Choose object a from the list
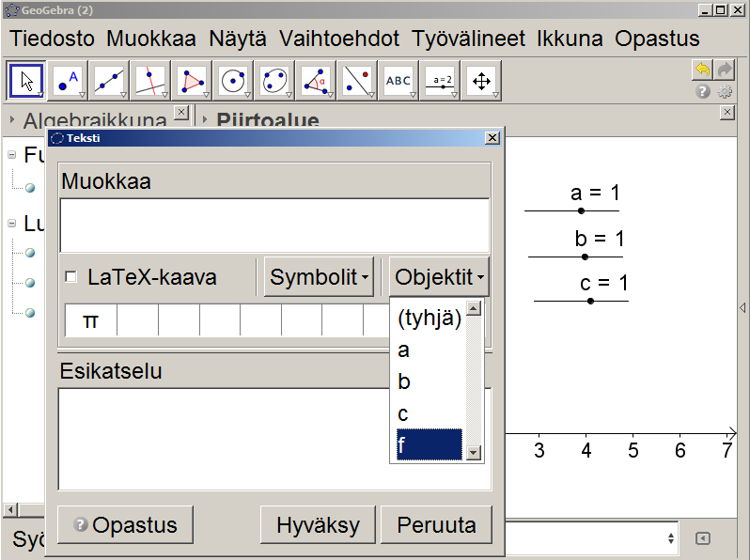This screenshot has width=750, height=560. pyautogui.click(x=430, y=350)
